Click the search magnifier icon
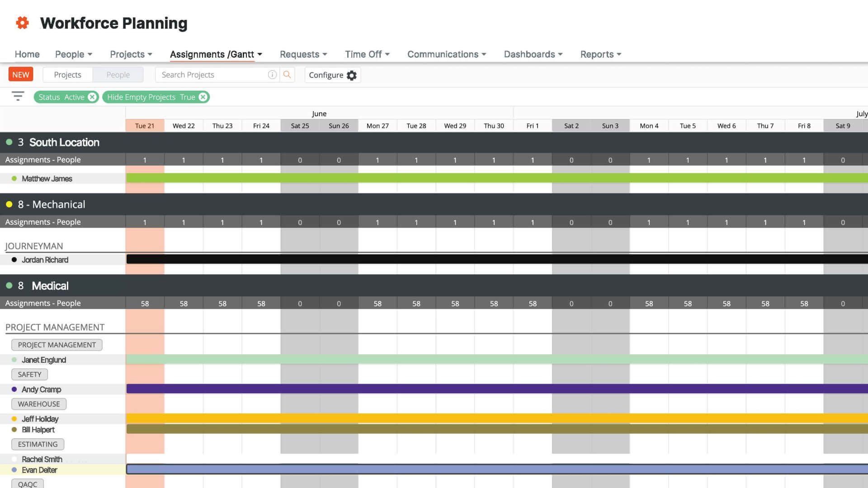The image size is (868, 488). [287, 75]
